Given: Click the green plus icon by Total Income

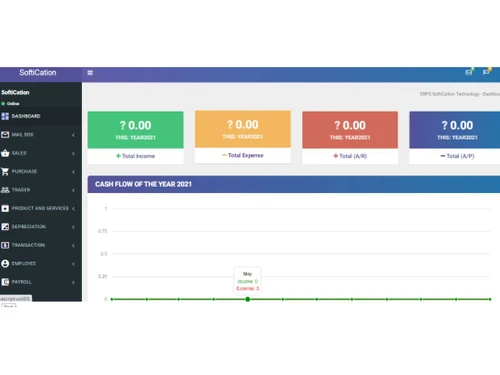Looking at the screenshot, I should [x=118, y=156].
